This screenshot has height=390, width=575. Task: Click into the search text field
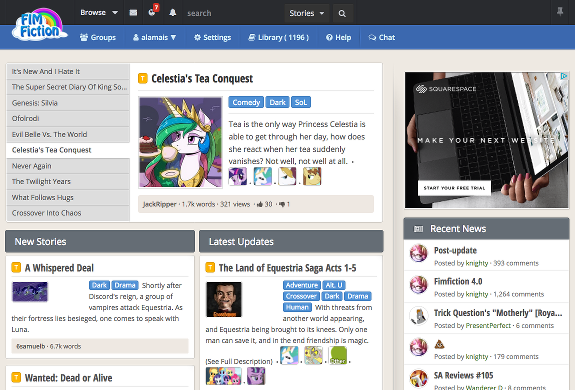(233, 14)
